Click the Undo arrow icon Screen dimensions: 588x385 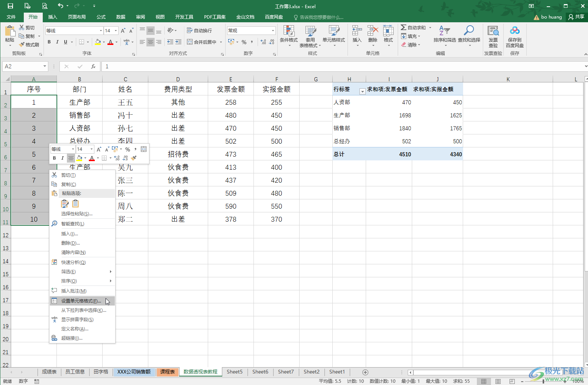point(60,6)
